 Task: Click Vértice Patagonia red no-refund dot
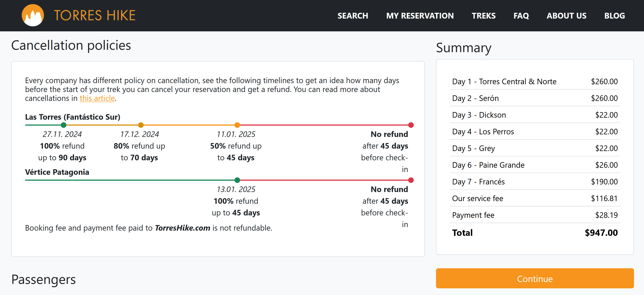pos(411,180)
